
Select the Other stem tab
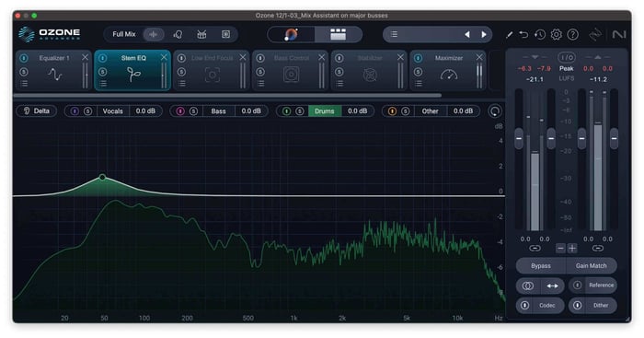pyautogui.click(x=430, y=111)
